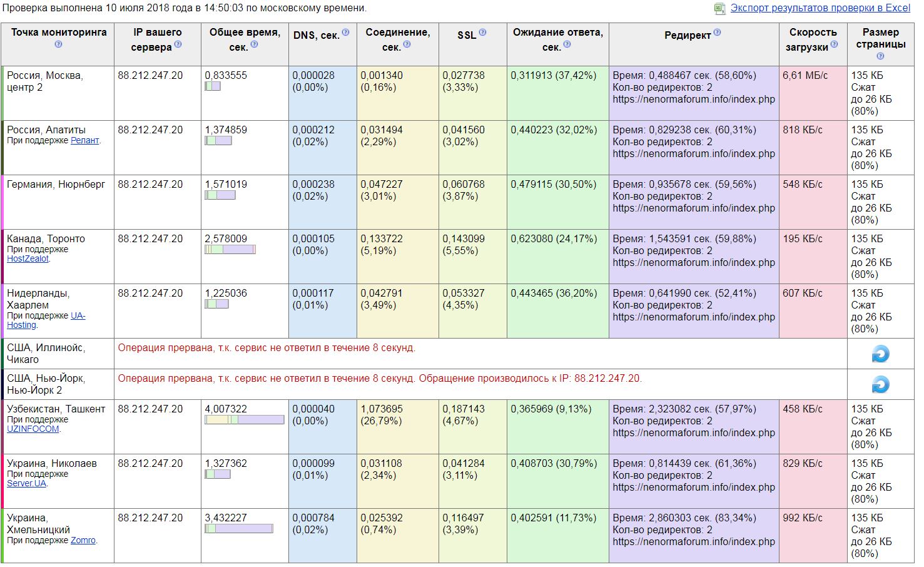Click the Toronto redirect URL text
924x567 pixels.
(x=693, y=263)
